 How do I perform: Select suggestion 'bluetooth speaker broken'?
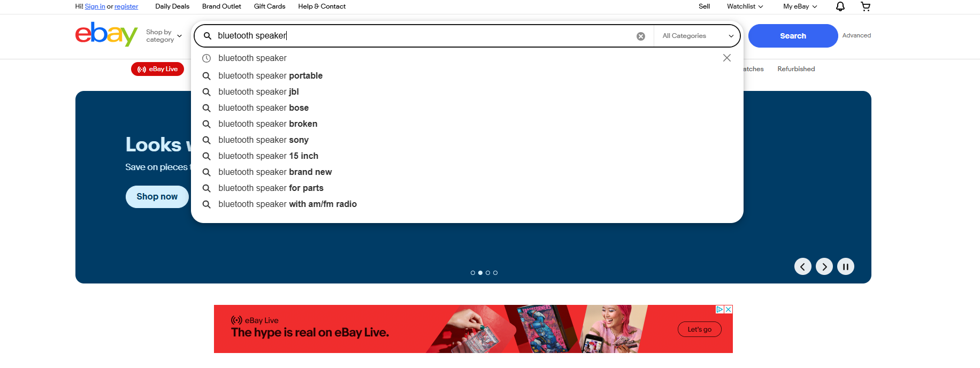[268, 124]
